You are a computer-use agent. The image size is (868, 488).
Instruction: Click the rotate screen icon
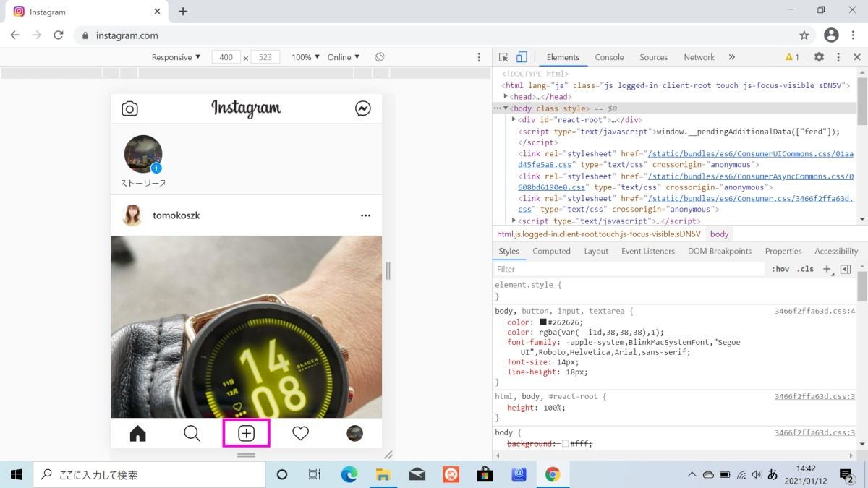[380, 57]
